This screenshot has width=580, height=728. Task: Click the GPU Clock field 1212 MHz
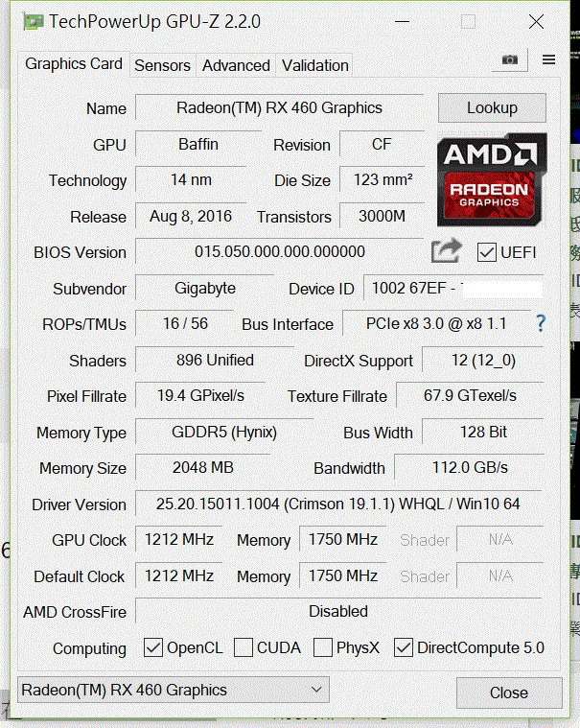(179, 539)
